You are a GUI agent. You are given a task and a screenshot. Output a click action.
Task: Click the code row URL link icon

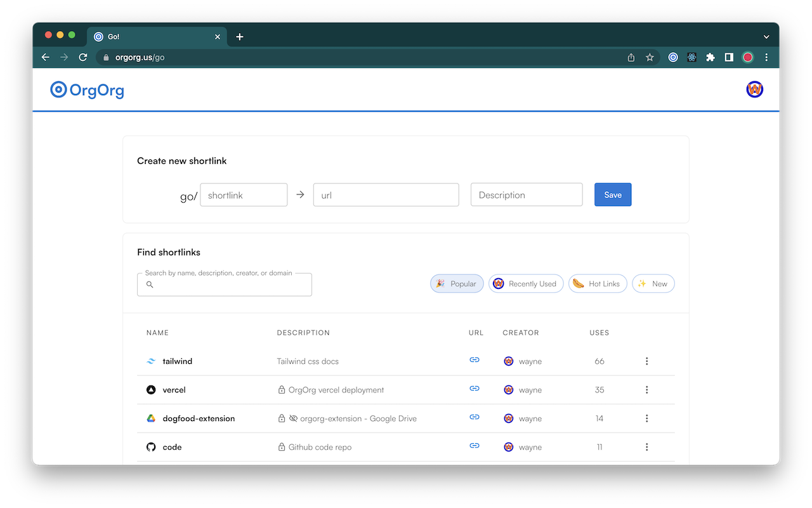coord(474,446)
